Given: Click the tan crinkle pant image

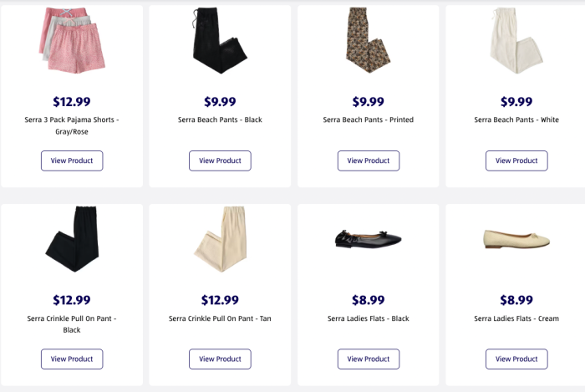Looking at the screenshot, I should pos(219,239).
